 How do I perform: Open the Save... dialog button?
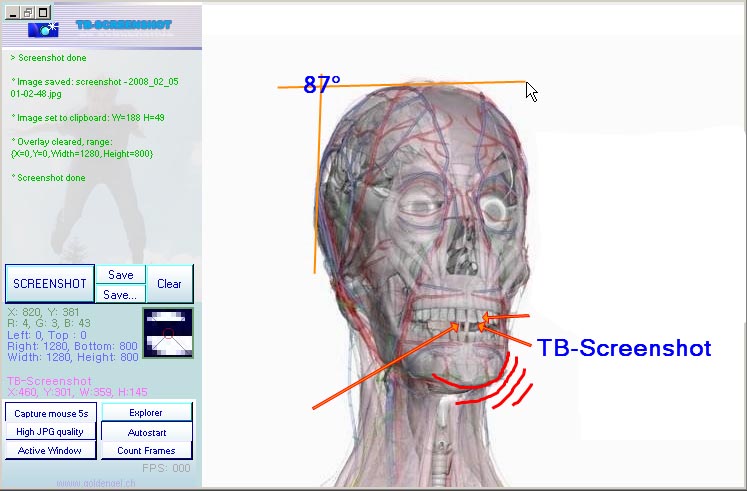pos(121,295)
